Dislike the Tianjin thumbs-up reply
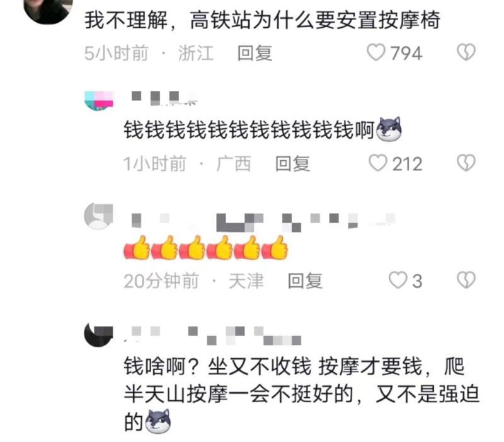This screenshot has height=442, width=504. 466,280
